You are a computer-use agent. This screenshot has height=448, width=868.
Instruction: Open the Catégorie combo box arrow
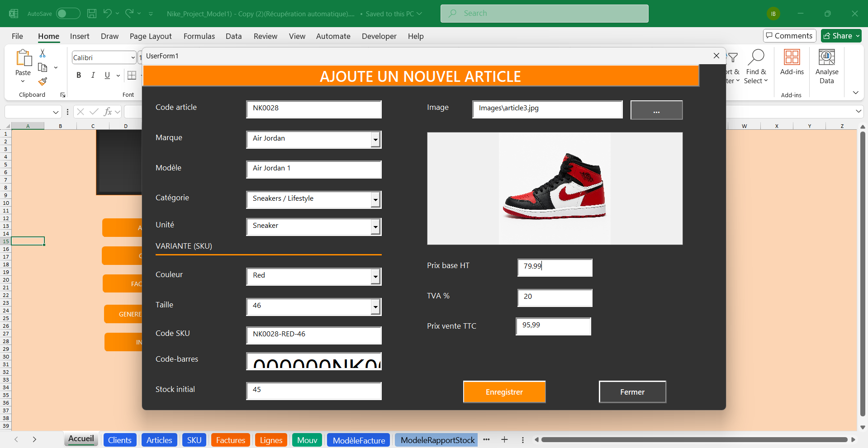tap(375, 200)
